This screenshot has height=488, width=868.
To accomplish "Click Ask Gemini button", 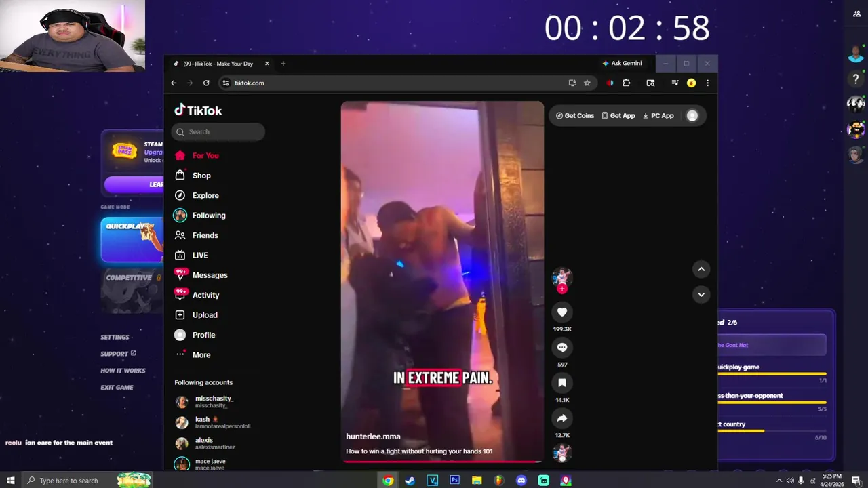I will tap(622, 63).
